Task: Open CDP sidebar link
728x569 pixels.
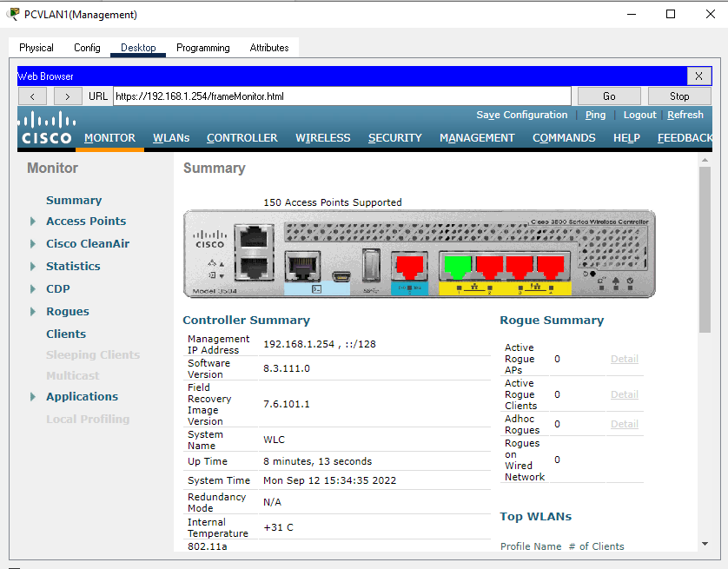Action: pos(58,289)
